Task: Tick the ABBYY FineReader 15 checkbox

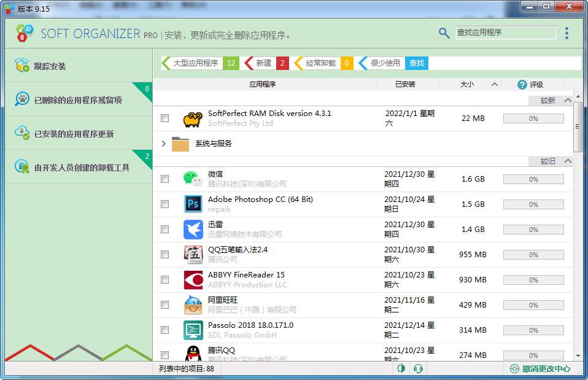Action: click(164, 279)
